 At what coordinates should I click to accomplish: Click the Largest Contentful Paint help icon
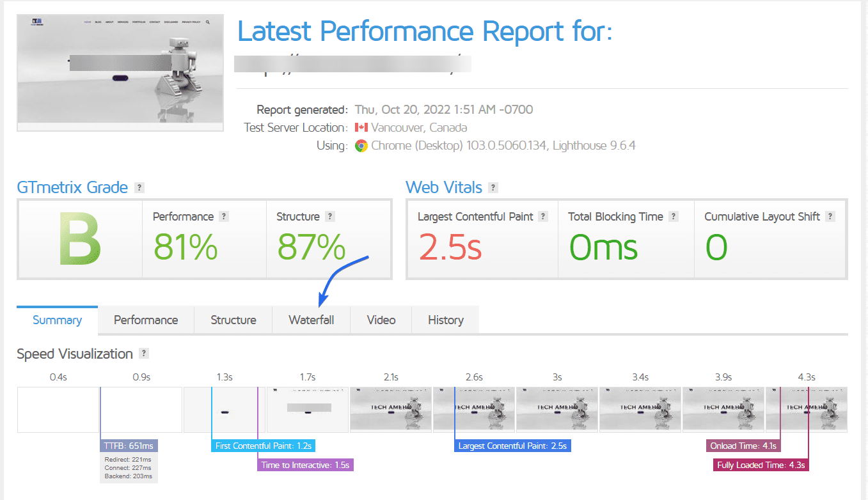tap(543, 217)
